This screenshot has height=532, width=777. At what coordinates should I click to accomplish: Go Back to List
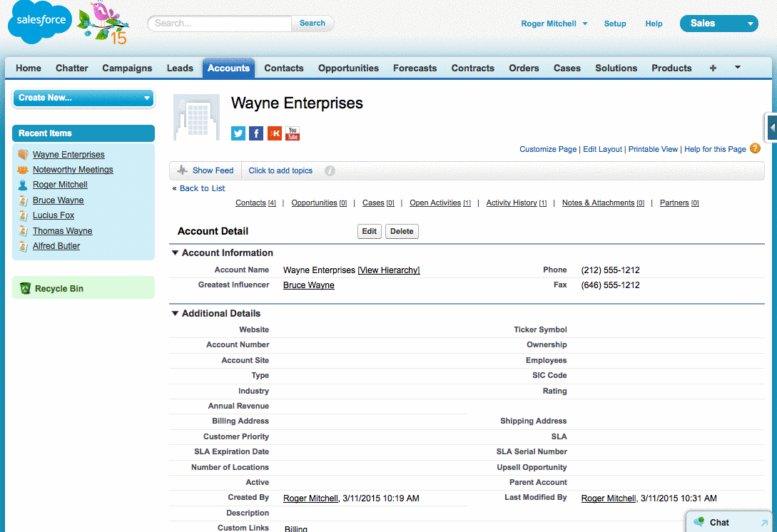coord(202,188)
